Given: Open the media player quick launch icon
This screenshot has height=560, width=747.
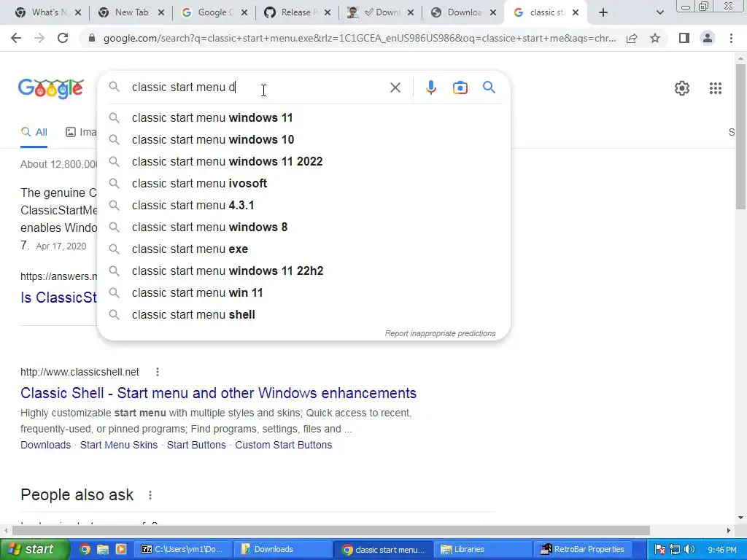Looking at the screenshot, I should tap(121, 549).
